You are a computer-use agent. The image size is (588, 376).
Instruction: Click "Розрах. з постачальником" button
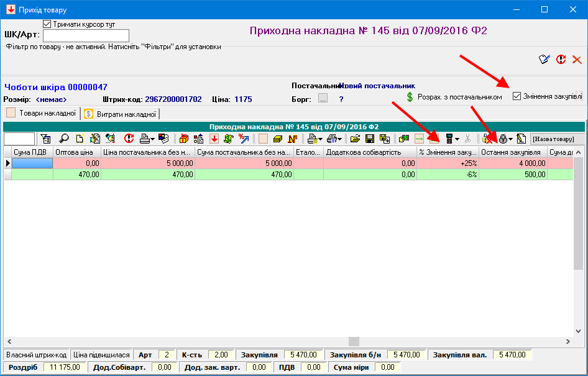click(x=454, y=97)
